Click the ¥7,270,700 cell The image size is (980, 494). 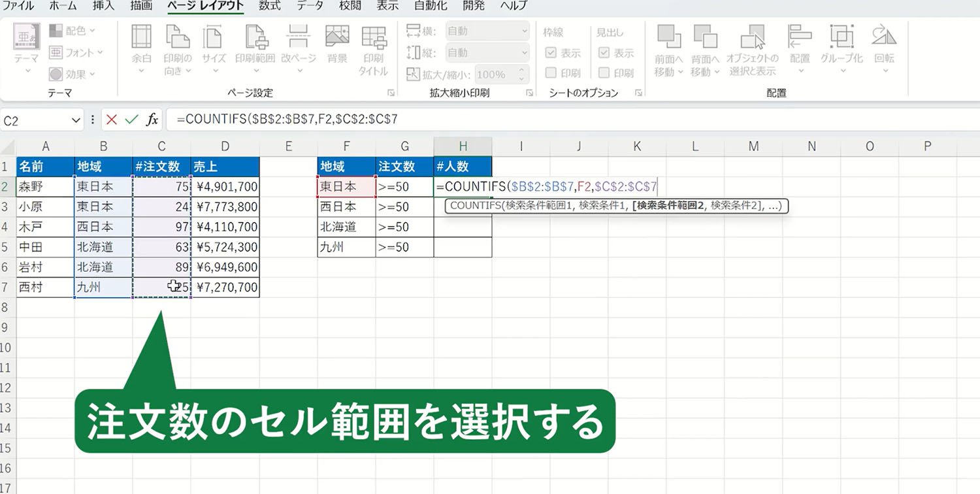coord(225,288)
